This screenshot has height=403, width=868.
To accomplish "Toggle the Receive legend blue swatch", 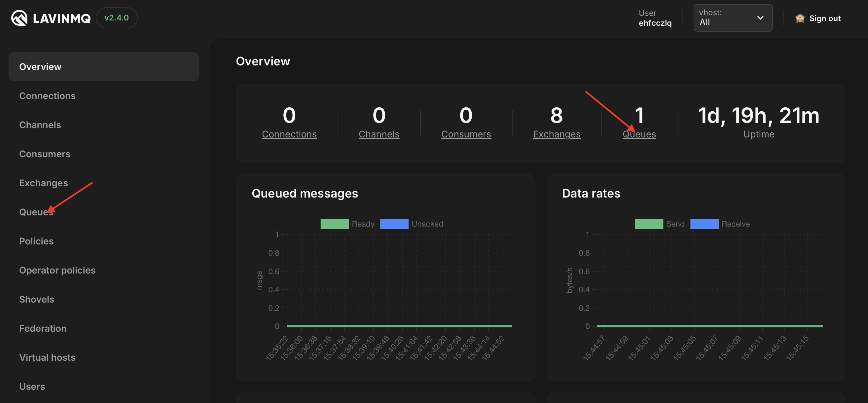I will coord(704,224).
